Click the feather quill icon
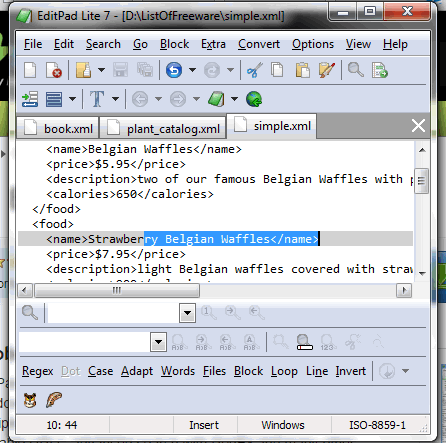This screenshot has height=443, width=446. click(x=54, y=400)
